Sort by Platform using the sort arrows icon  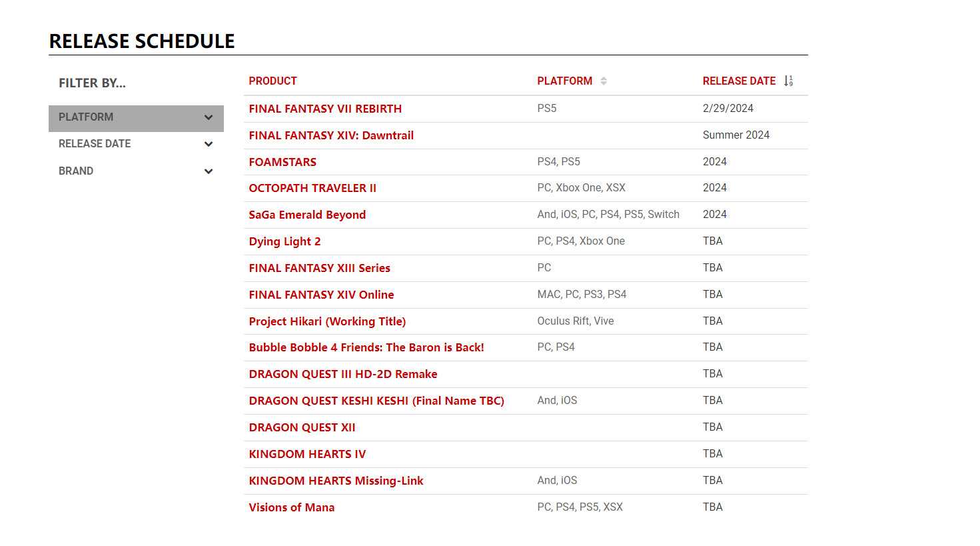pos(604,81)
